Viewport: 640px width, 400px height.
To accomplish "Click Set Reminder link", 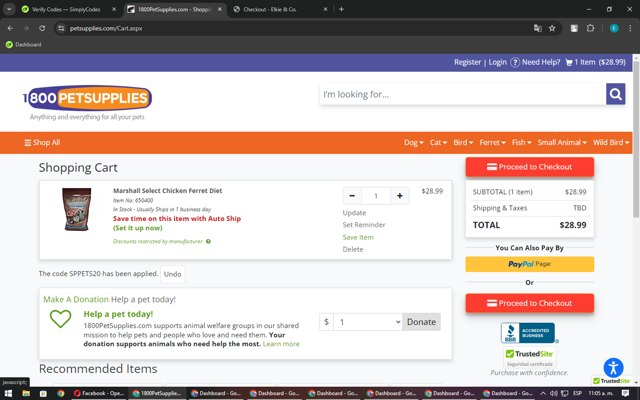I will pos(364,225).
